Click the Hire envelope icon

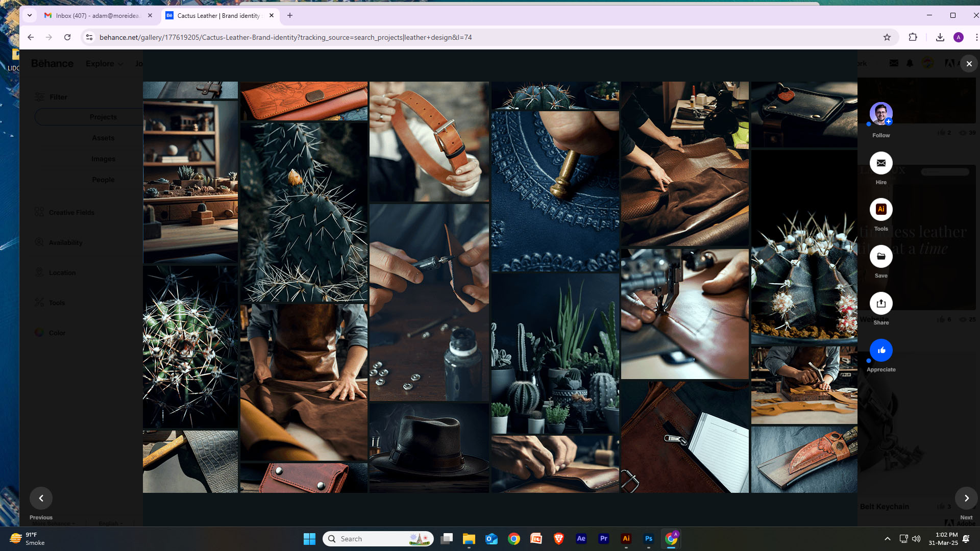[881, 163]
